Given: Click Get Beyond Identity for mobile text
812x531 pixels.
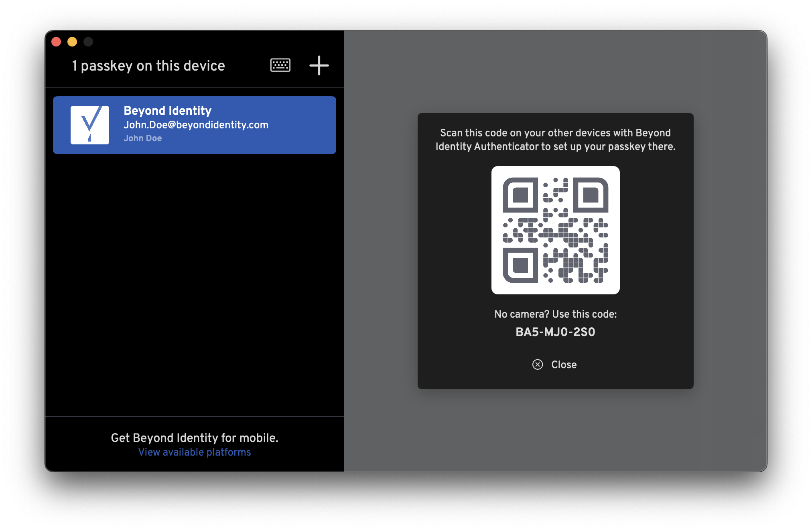Looking at the screenshot, I should (195, 438).
